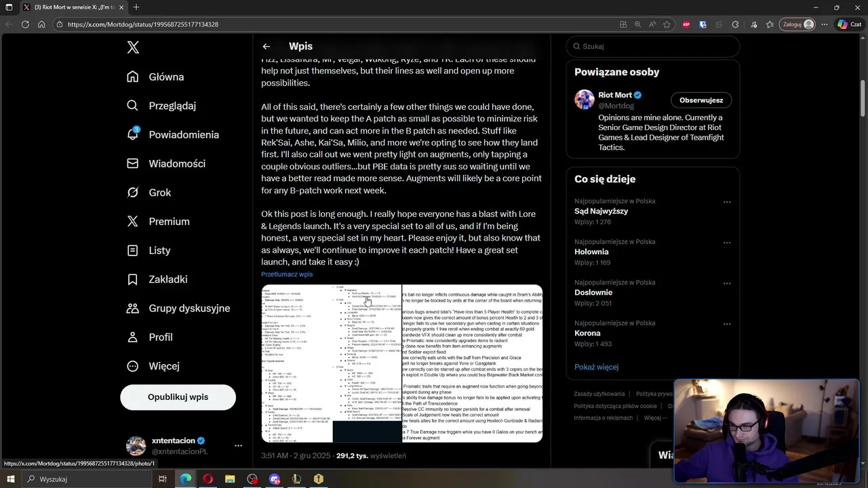The height and width of the screenshot is (488, 868).
Task: Click the Szukaj search field
Action: [653, 46]
